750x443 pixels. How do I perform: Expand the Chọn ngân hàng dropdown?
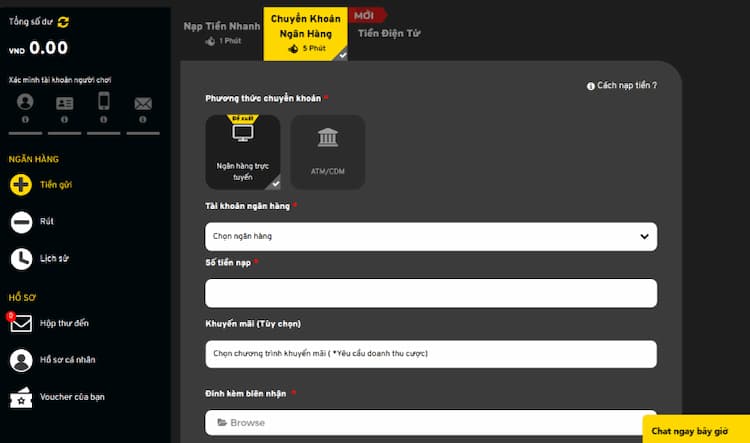point(431,236)
